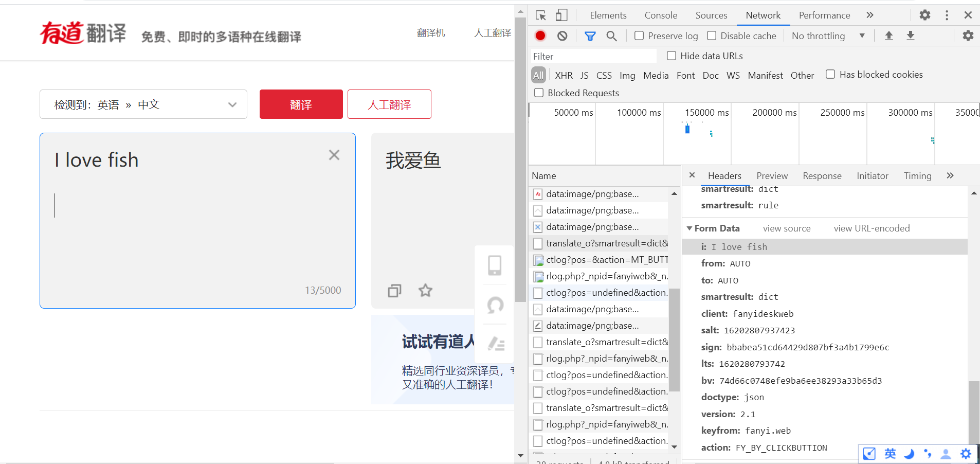This screenshot has width=980, height=464.
Task: Click the 150000 ms timeline marker
Action: pyautogui.click(x=706, y=112)
